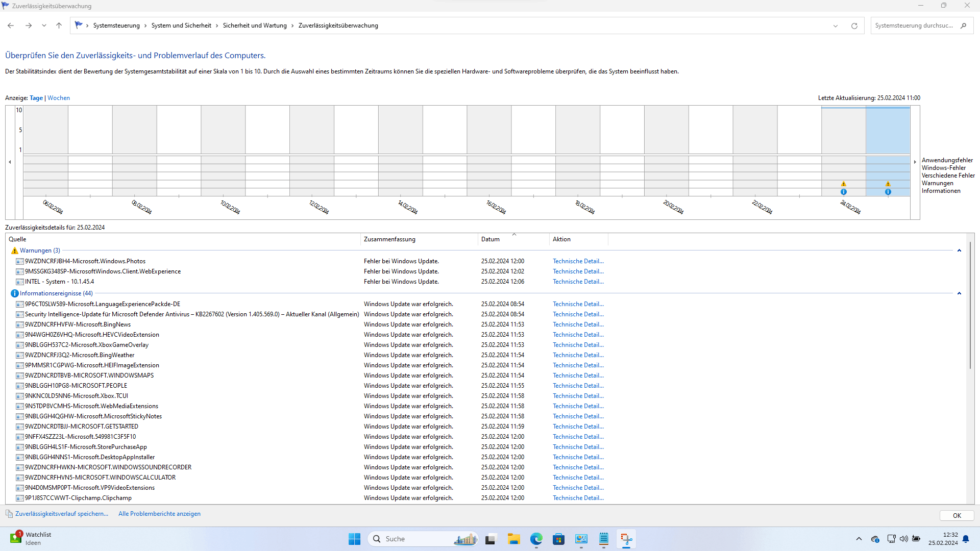Click the warning icon in the 24.02.2024 chart column

click(843, 184)
